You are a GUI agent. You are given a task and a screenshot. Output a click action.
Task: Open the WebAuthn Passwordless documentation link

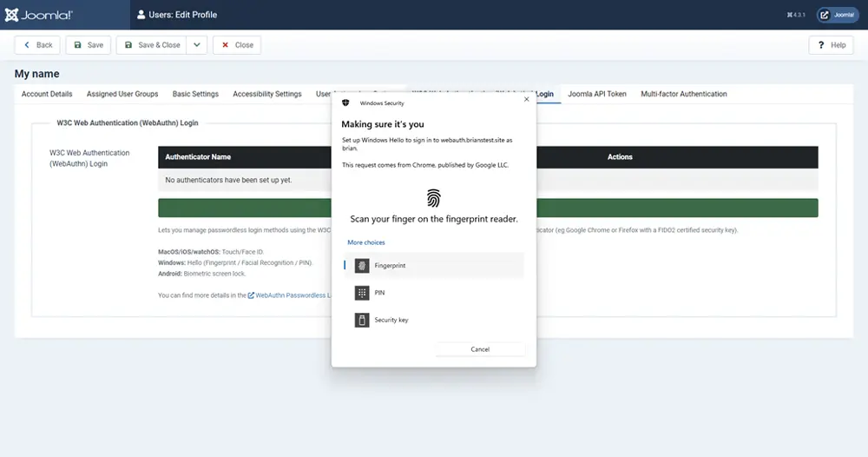290,295
